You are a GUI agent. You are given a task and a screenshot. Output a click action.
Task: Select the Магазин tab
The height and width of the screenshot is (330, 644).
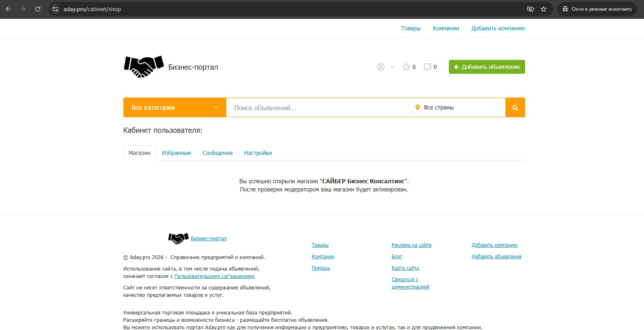click(139, 153)
